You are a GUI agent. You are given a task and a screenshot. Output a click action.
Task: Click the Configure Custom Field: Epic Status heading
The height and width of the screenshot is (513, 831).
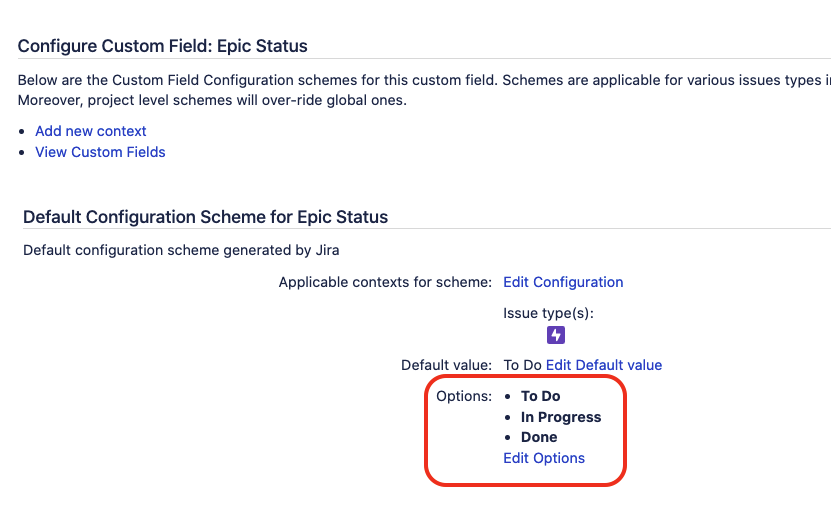coord(163,46)
